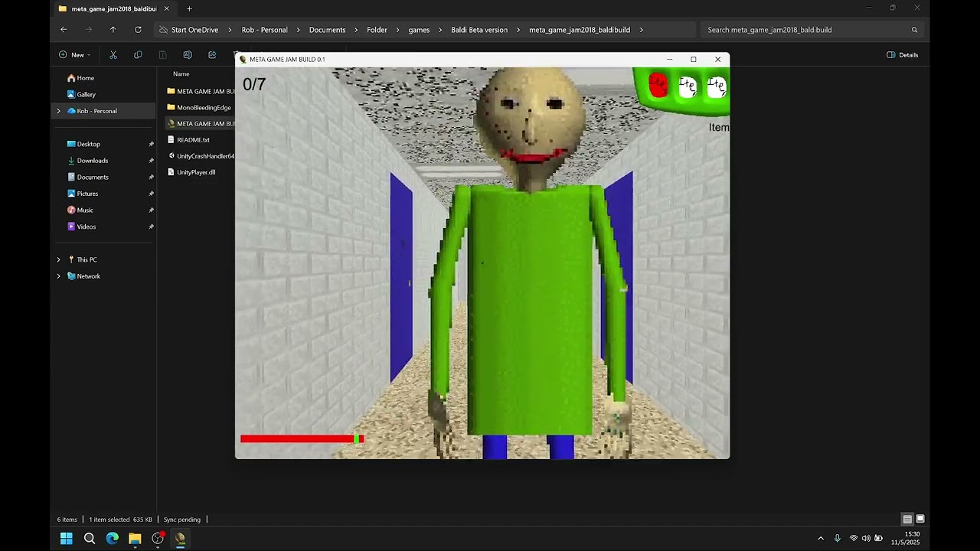Unpin Desktop using its pin icon

(151, 144)
